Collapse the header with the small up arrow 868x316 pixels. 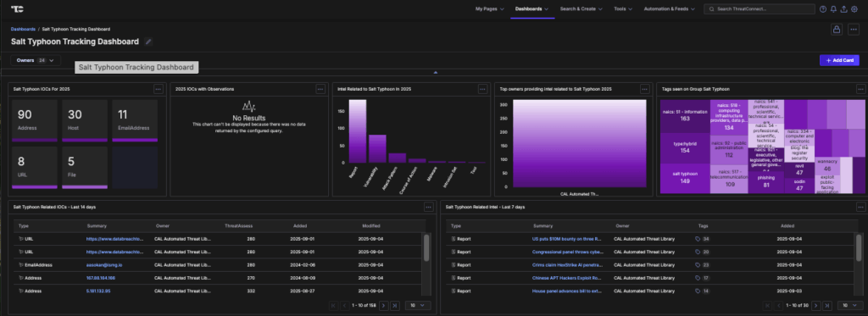point(436,73)
